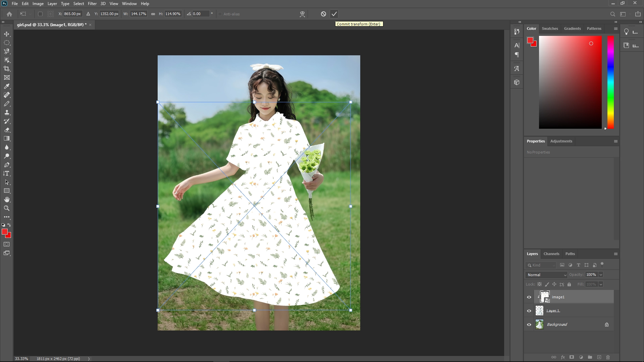The width and height of the screenshot is (644, 362).
Task: Expand the Opacity dropdown arrow
Action: tap(600, 275)
